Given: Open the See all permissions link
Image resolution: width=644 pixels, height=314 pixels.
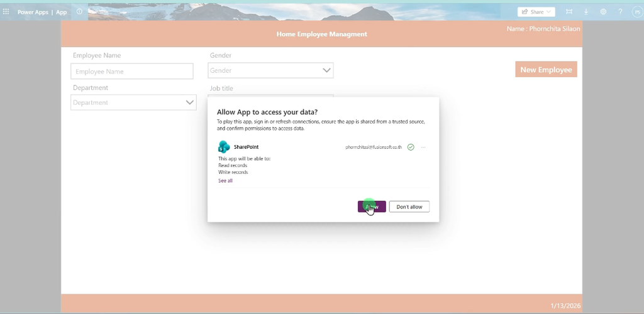Looking at the screenshot, I should pyautogui.click(x=225, y=180).
